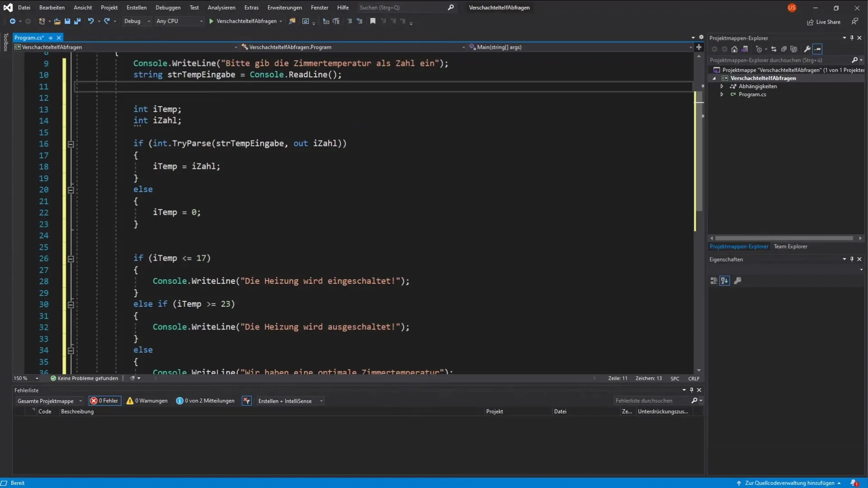Image resolution: width=868 pixels, height=488 pixels.
Task: Toggle auto-hide pin on Projektmappen-Explorer
Action: tap(852, 38)
